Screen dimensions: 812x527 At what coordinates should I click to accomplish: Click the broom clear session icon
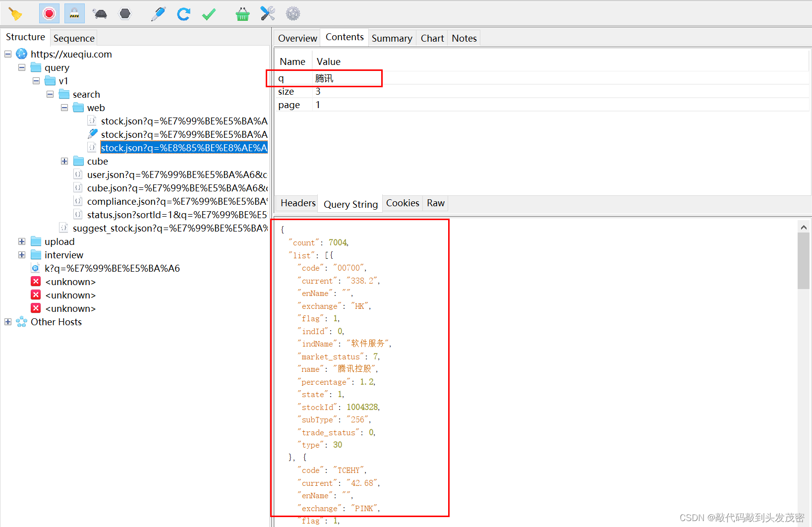pos(15,14)
